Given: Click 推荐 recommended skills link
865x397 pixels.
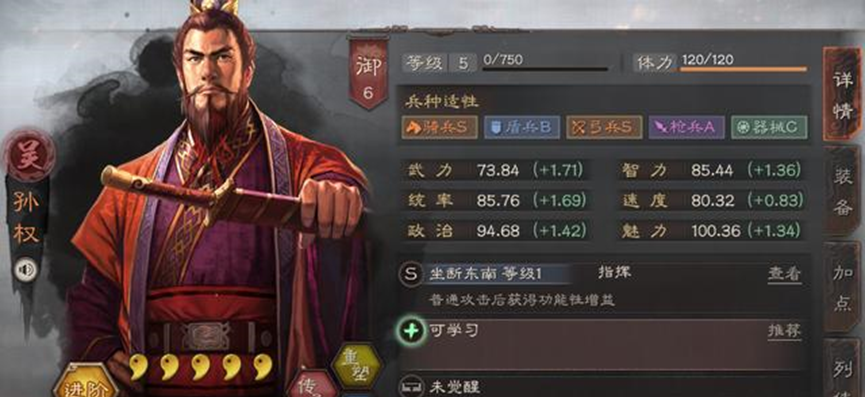Looking at the screenshot, I should click(x=784, y=331).
